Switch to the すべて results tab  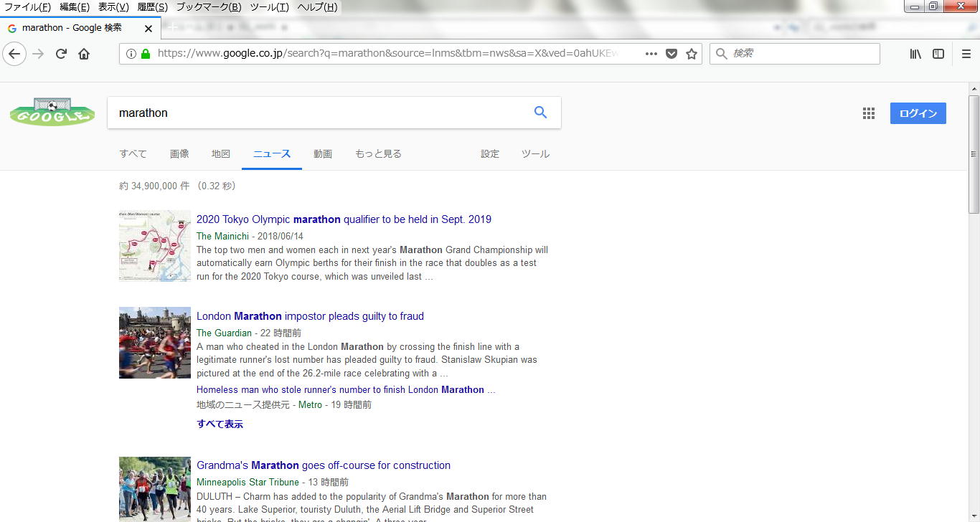coord(133,153)
